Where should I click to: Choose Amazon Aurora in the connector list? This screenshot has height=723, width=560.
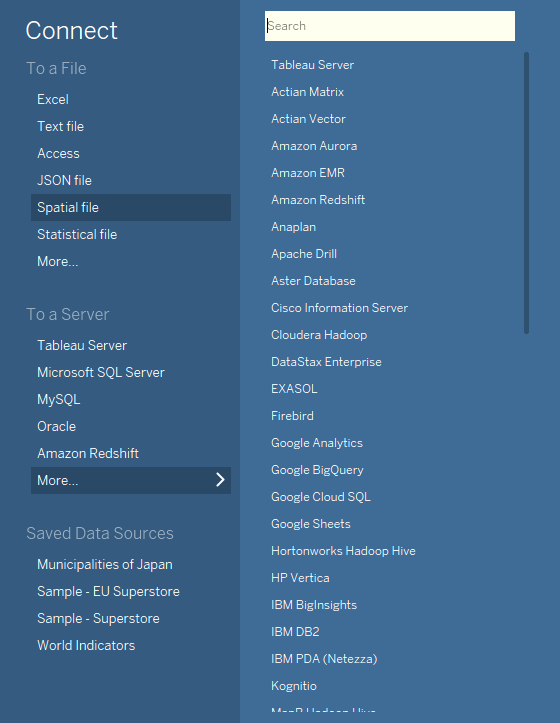pos(314,146)
